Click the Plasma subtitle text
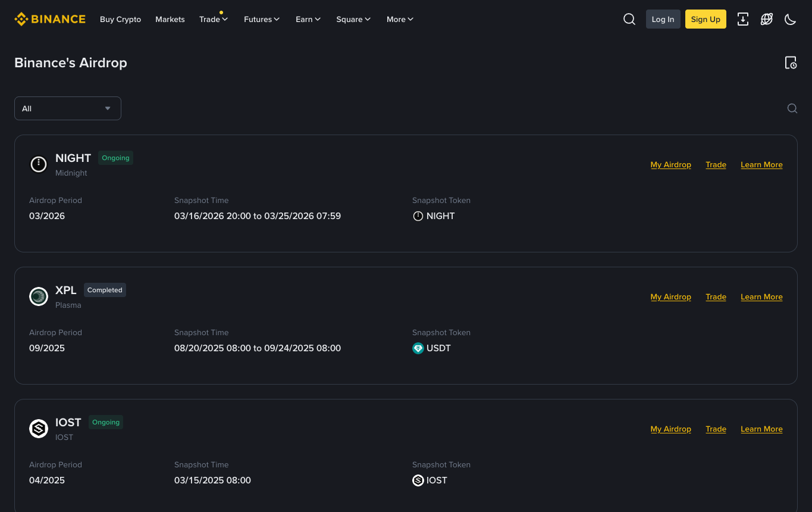The width and height of the screenshot is (812, 512). tap(68, 305)
